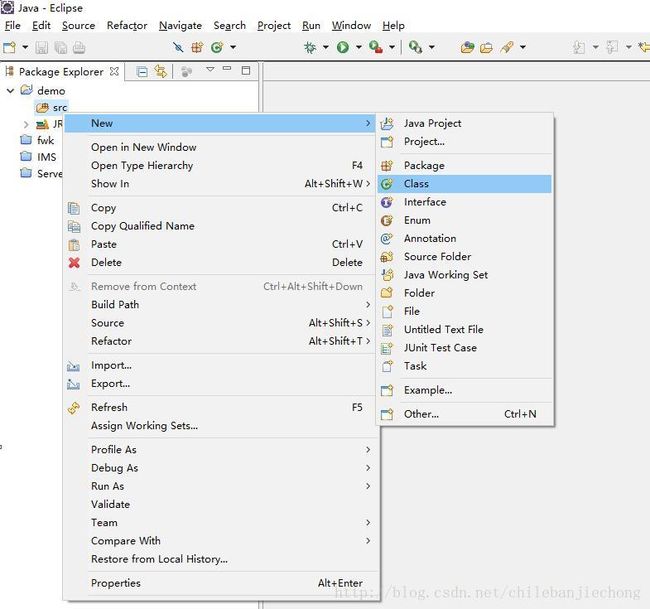Open Package Explorer view menu triangle
650x609 pixels.
210,69
